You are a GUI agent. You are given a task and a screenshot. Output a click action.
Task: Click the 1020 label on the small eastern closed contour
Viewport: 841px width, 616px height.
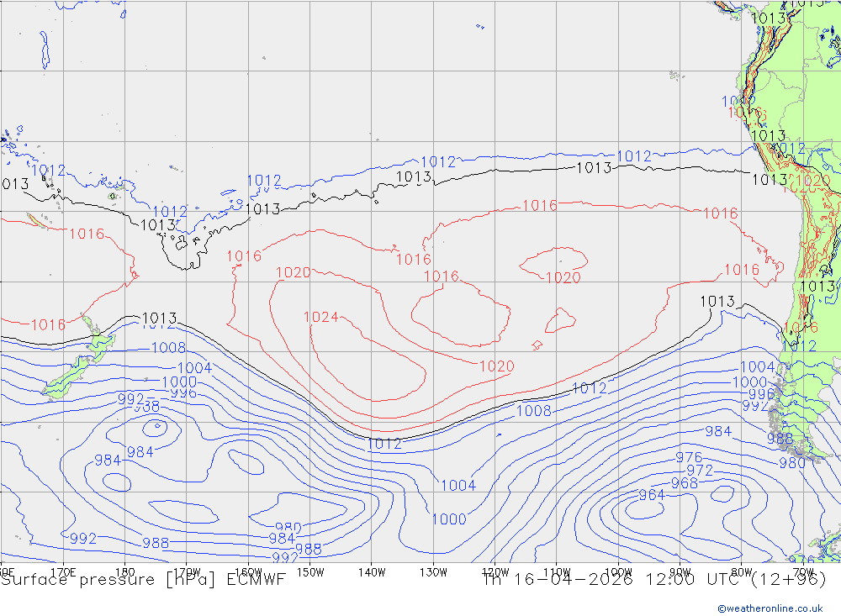click(x=563, y=277)
